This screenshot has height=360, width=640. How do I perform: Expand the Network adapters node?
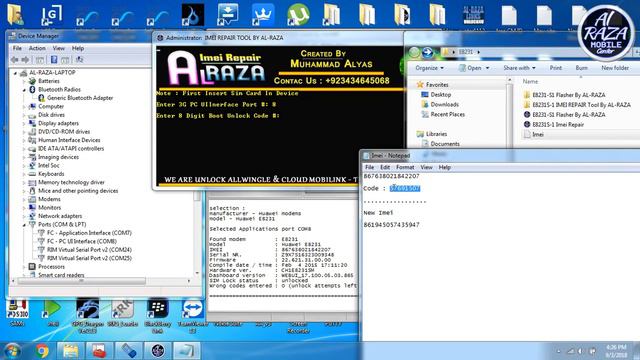point(24,216)
